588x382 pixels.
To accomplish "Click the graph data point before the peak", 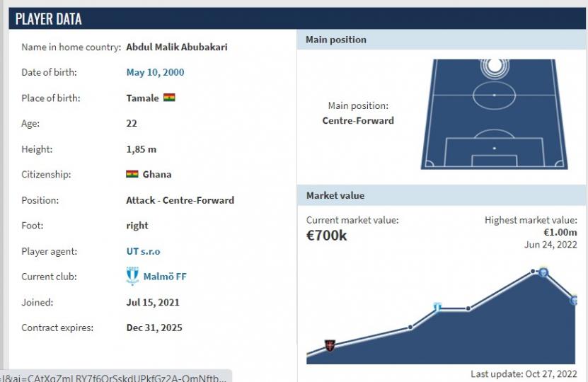I will point(533,271).
